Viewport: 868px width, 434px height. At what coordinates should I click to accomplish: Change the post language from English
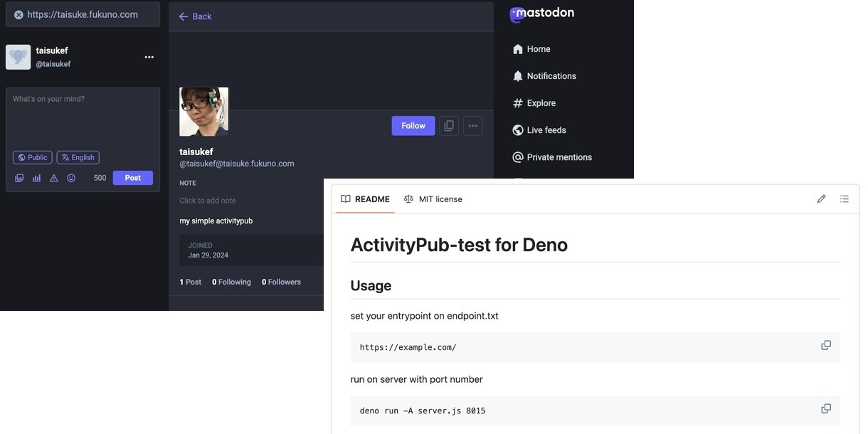78,157
